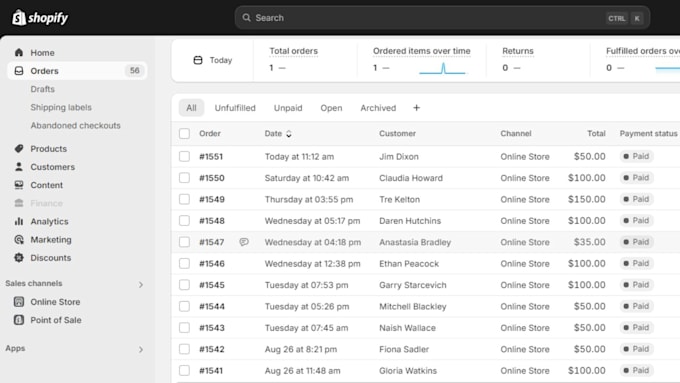Check the box for order #1544
Screen dimensions: 680x383
(x=184, y=306)
